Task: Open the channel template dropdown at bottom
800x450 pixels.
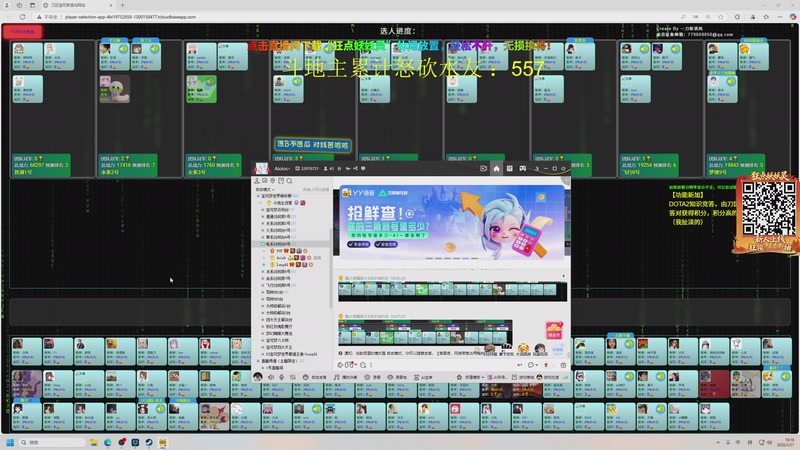Action: pos(470,377)
